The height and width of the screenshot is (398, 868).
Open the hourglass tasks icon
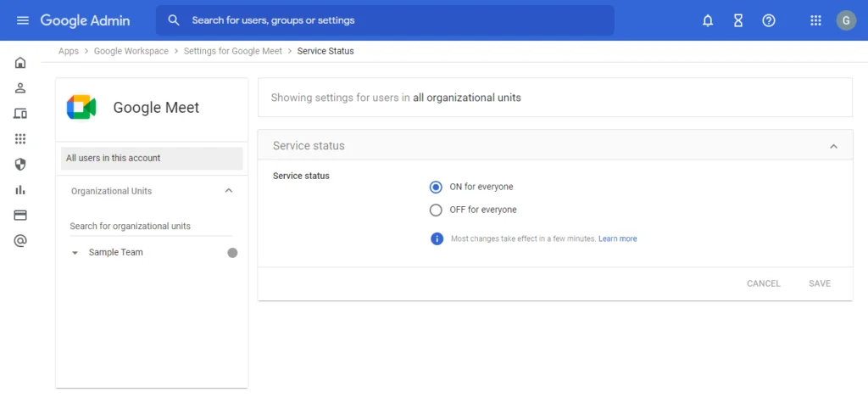[738, 20]
